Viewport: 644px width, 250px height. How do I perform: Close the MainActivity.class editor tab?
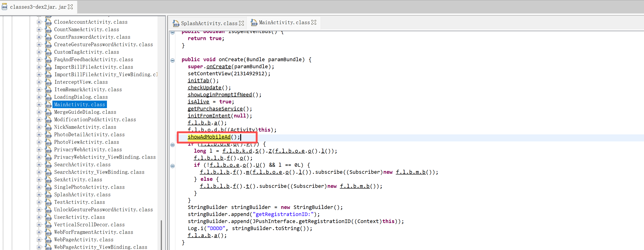click(x=314, y=23)
